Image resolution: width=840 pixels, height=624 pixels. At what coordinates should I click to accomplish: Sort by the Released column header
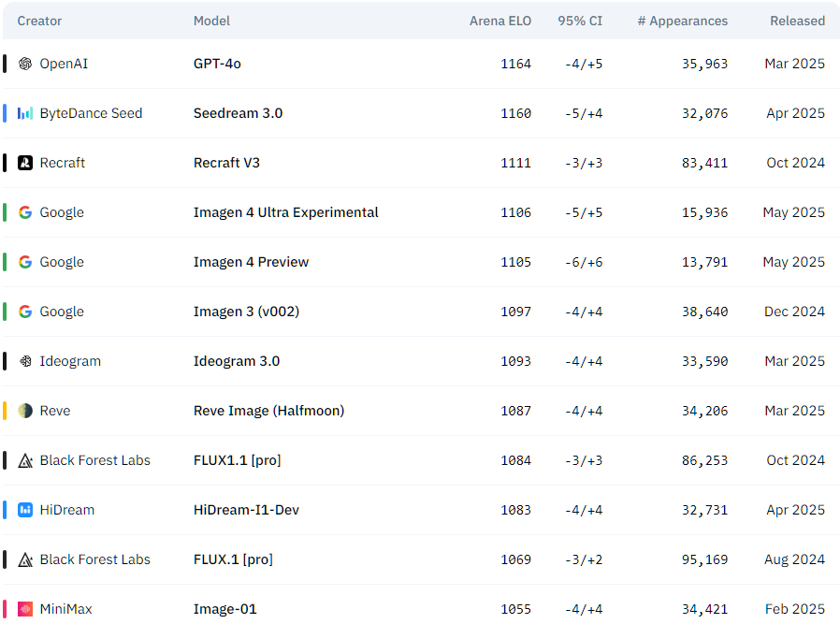798,21
